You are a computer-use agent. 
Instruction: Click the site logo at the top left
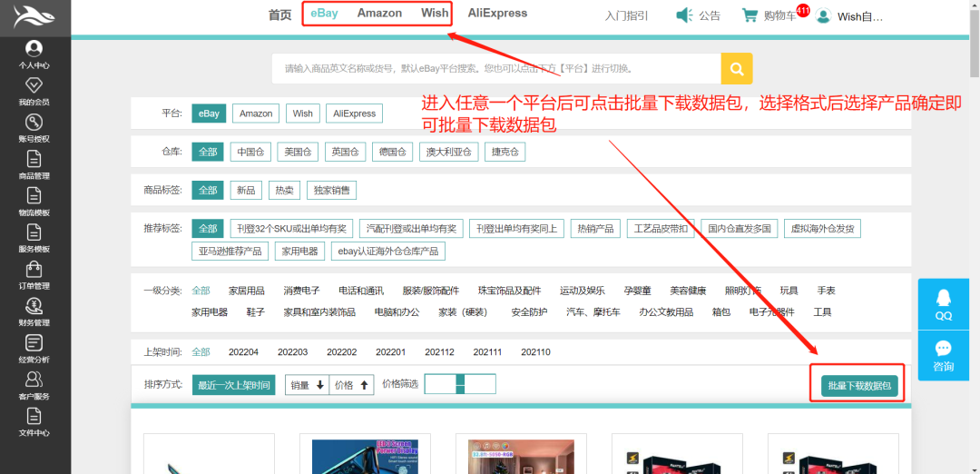[x=34, y=19]
